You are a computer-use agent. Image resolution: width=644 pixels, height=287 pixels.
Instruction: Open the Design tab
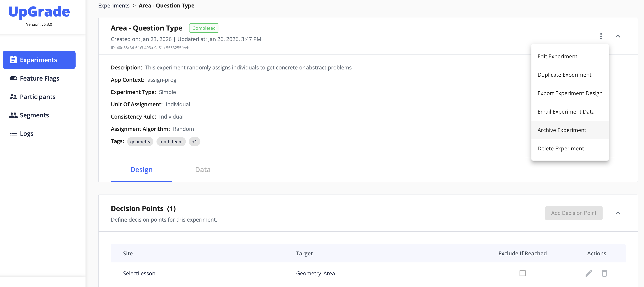click(141, 170)
